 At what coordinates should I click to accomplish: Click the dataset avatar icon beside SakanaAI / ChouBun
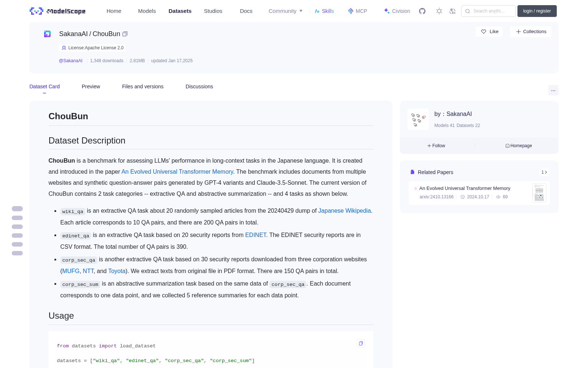coord(47,34)
